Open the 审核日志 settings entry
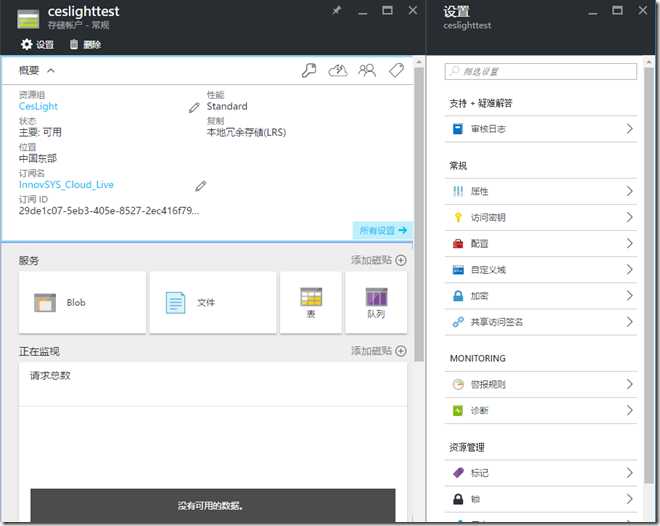The height and width of the screenshot is (526, 660). pyautogui.click(x=541, y=129)
